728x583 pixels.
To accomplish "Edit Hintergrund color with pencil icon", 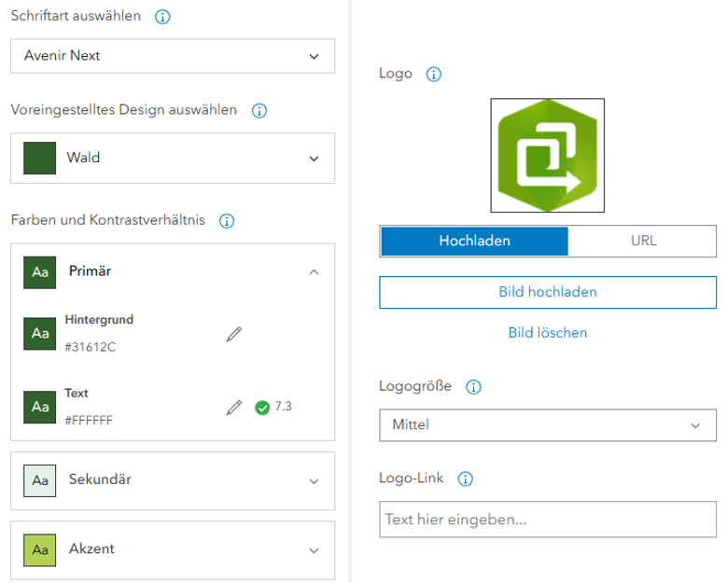I will pos(234,334).
